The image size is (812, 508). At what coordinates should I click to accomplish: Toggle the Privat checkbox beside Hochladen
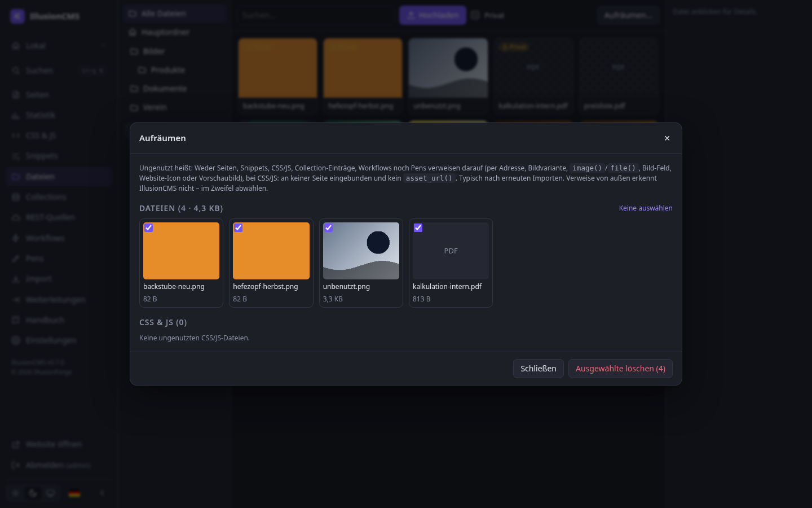[475, 15]
